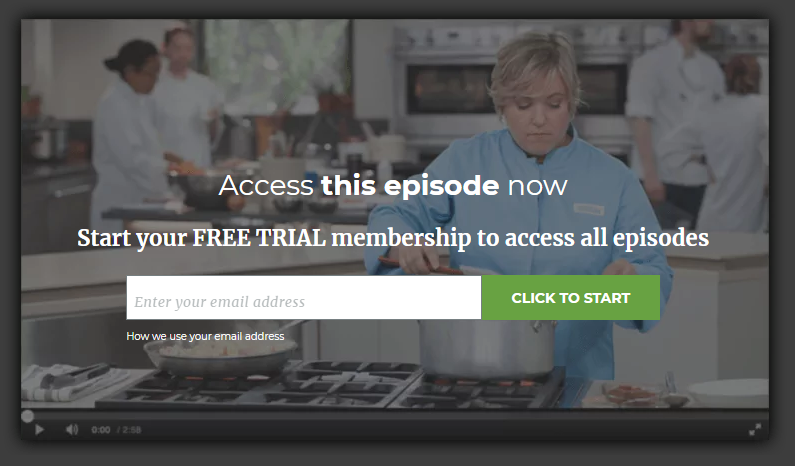Click the silver stockpot on the stove
The height and width of the screenshot is (466, 795).
[487, 349]
